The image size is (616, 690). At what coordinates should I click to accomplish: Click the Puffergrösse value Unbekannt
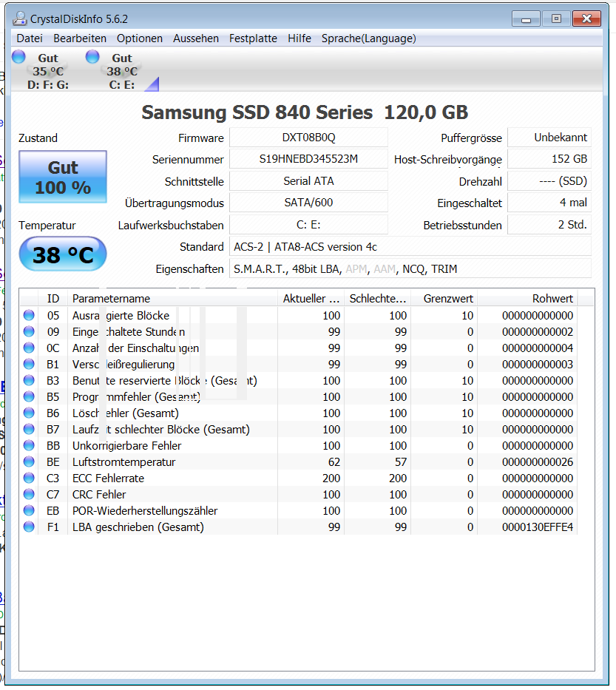point(549,138)
